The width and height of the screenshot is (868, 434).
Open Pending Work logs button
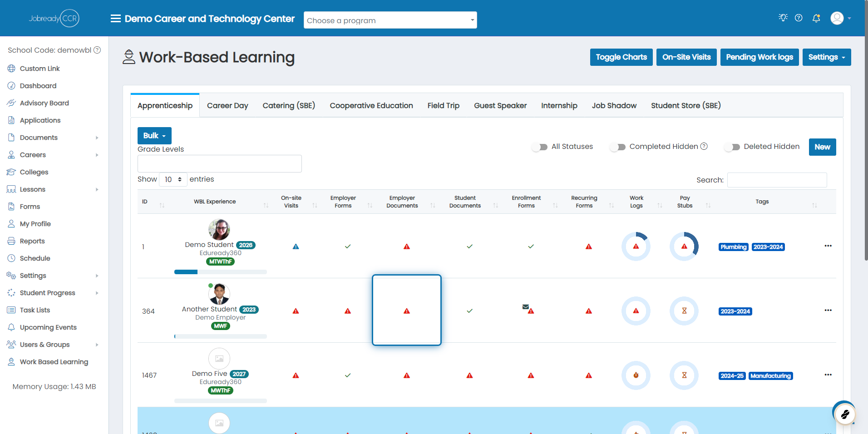tap(759, 57)
